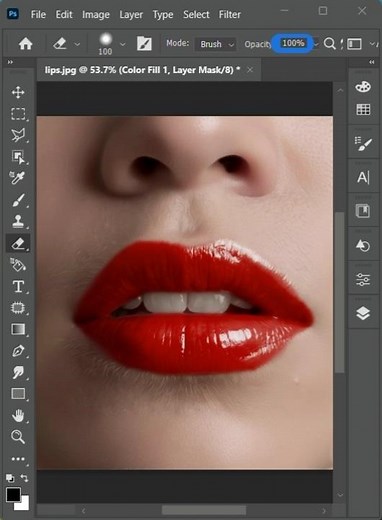
Task: Click the scroll right arrow
Action: (324, 510)
